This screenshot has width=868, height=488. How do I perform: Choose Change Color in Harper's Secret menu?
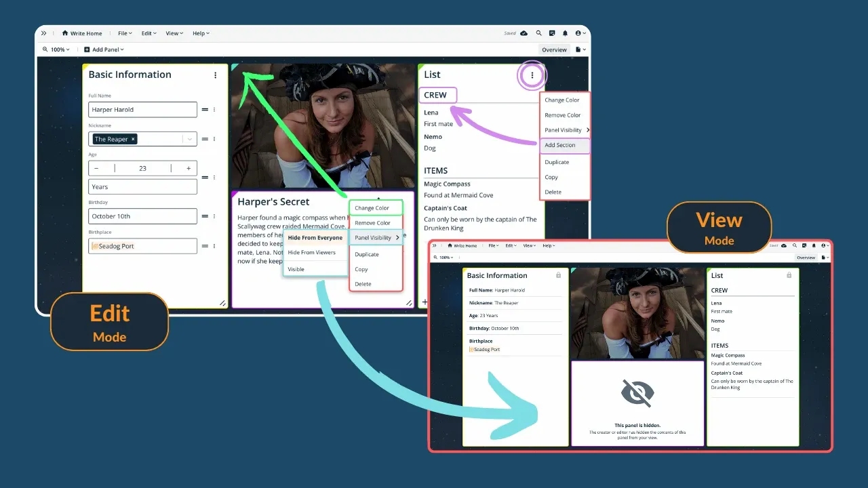(372, 208)
